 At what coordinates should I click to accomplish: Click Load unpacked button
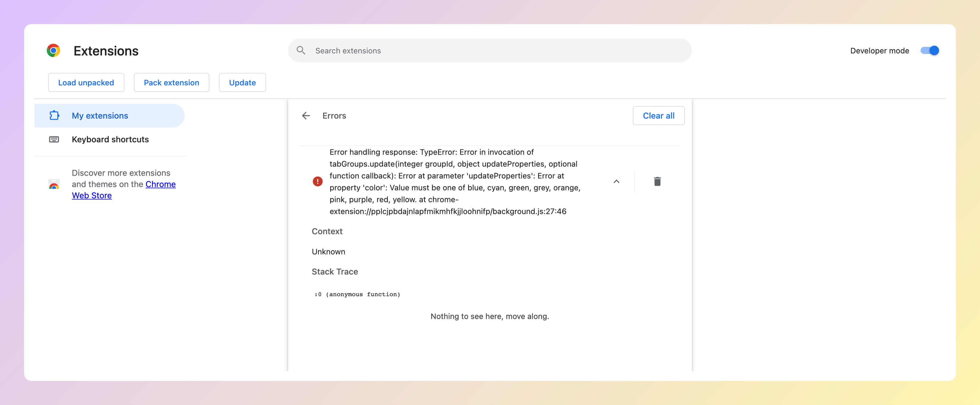86,82
